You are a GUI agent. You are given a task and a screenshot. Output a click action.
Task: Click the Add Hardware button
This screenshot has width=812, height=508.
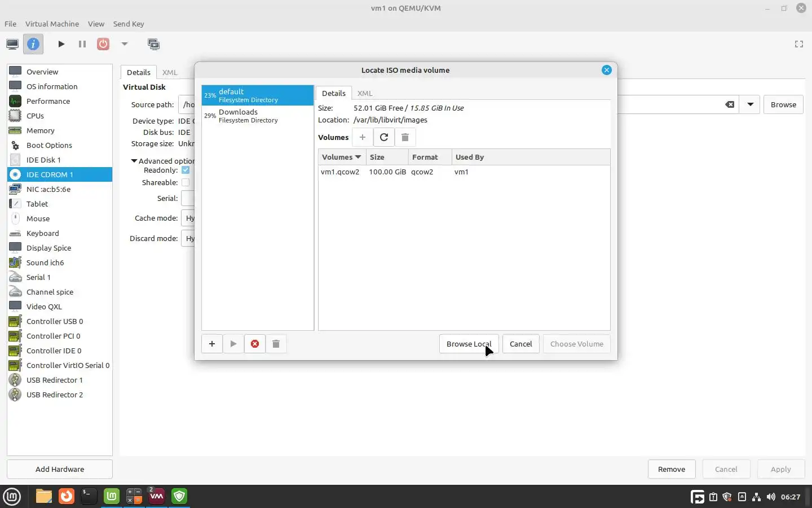click(60, 469)
